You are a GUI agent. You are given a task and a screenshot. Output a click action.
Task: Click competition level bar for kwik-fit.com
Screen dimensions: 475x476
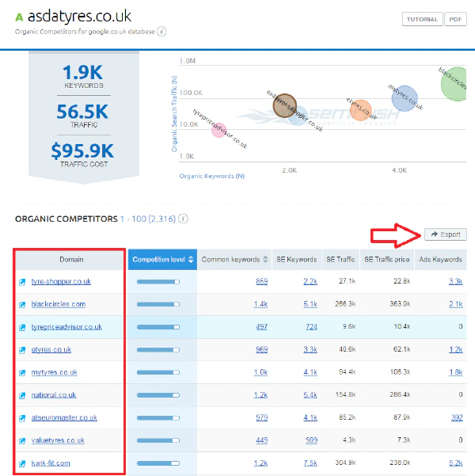pyautogui.click(x=158, y=463)
